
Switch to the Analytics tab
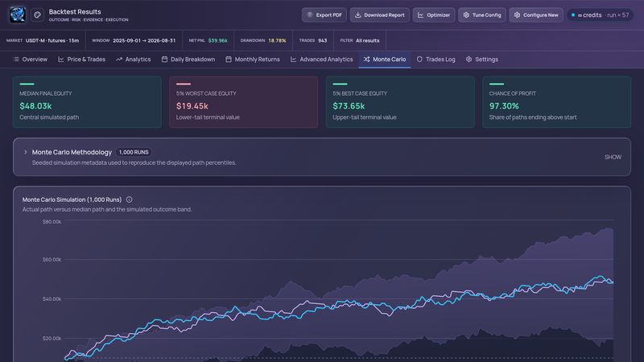click(x=133, y=60)
